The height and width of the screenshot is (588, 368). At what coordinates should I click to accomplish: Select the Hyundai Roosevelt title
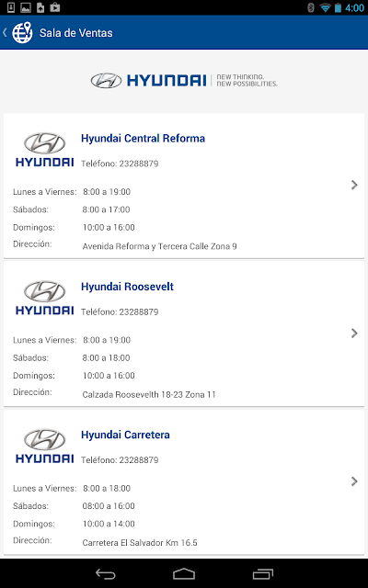(127, 287)
